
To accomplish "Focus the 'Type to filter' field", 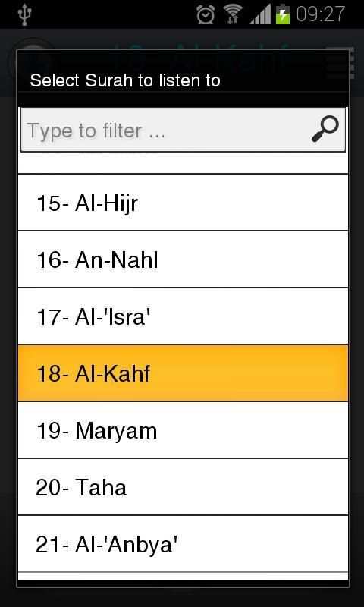I will point(183,130).
